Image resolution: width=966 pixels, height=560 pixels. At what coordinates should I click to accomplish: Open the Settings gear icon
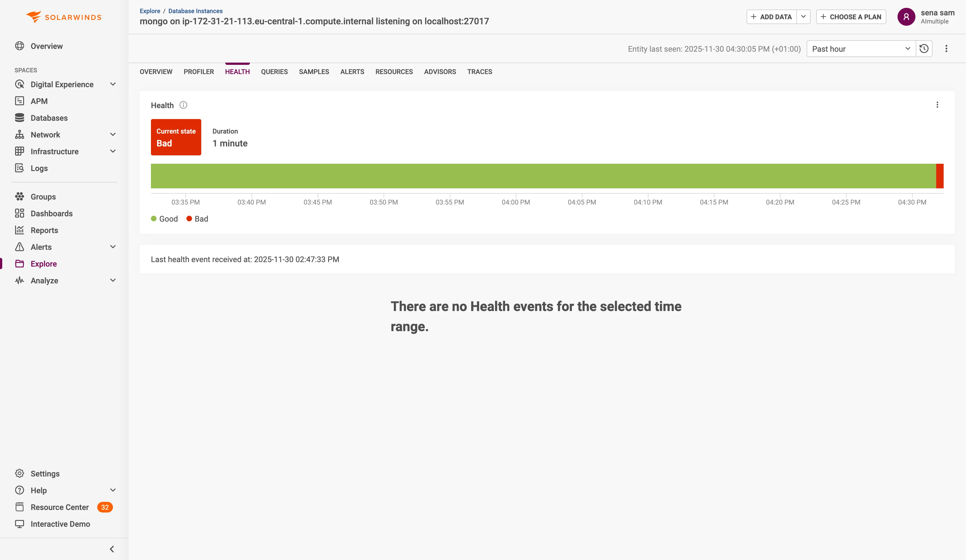tap(20, 473)
